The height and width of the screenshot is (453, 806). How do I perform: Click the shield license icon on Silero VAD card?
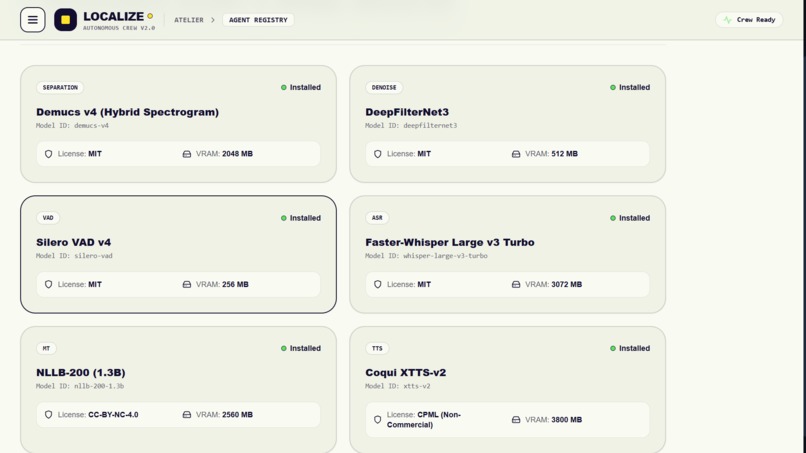[x=48, y=284]
